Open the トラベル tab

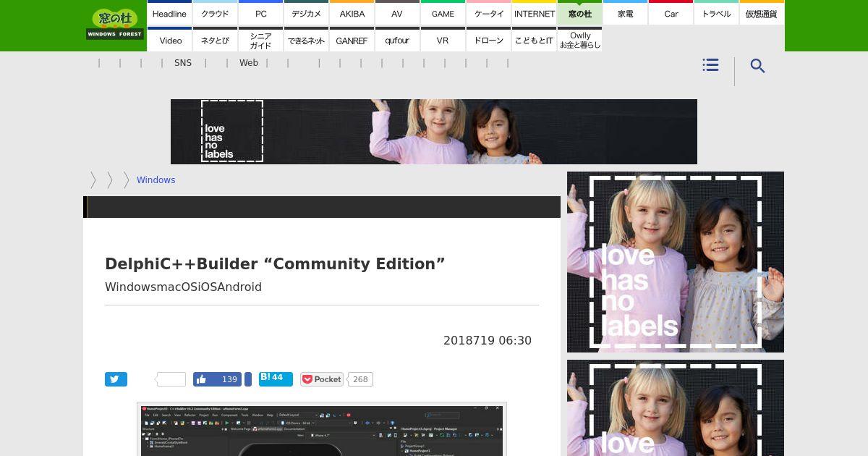(x=716, y=13)
